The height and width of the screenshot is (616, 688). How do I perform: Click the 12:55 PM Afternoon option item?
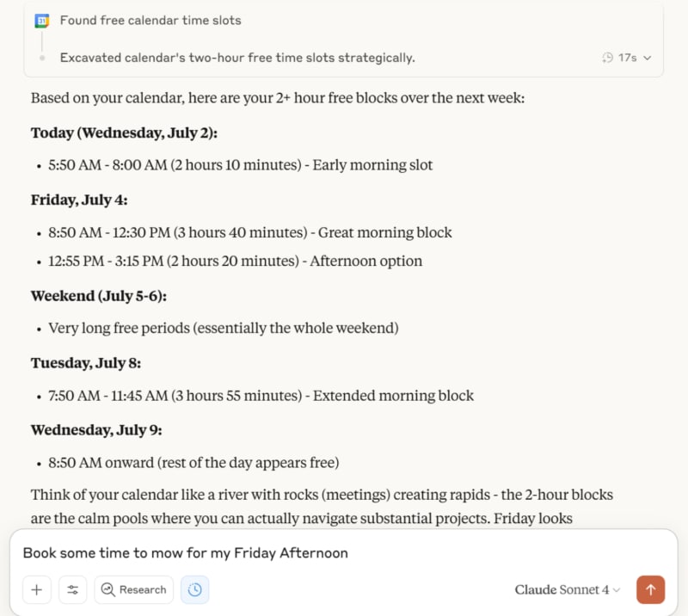tap(235, 261)
